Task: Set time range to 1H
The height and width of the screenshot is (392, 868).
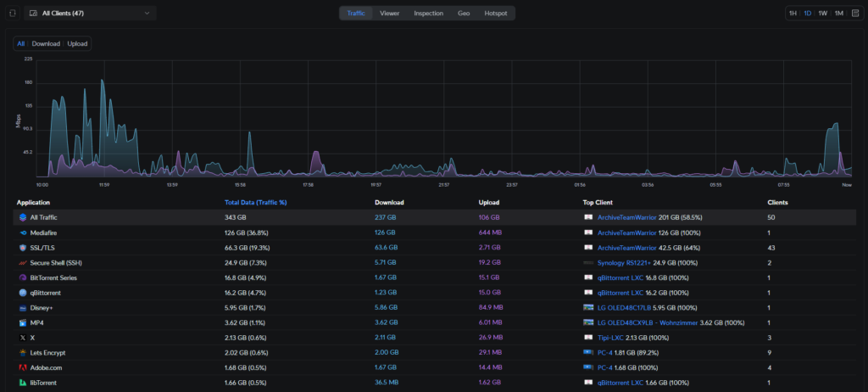Action: pos(793,13)
